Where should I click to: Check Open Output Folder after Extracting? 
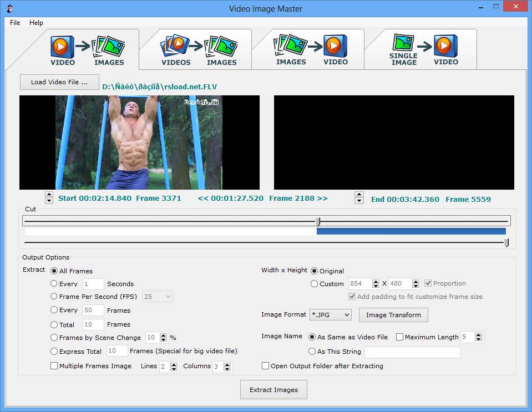click(x=265, y=366)
